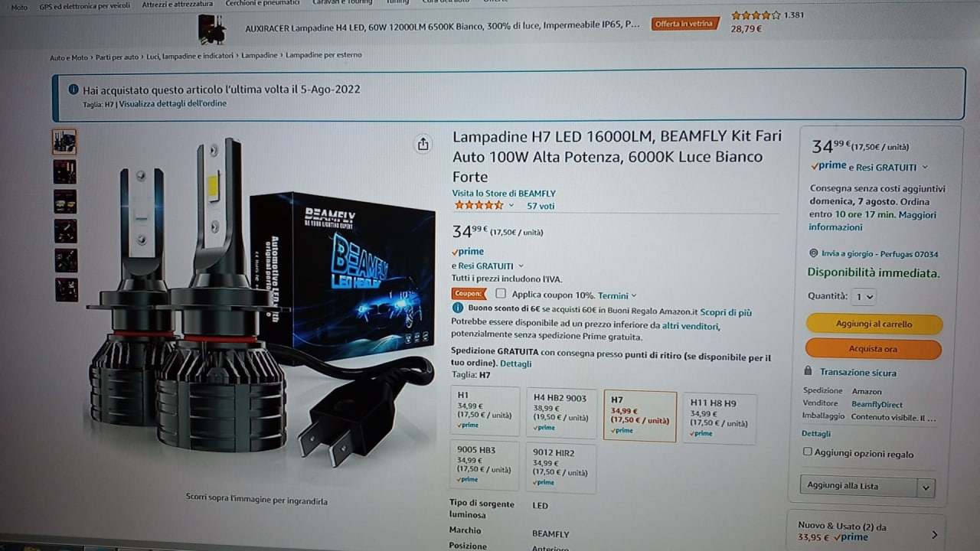Expand the Aggiungi alla Lista arrow
The image size is (980, 551).
point(926,487)
